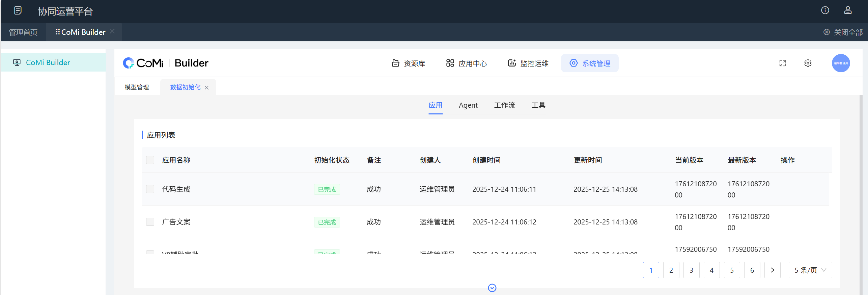Click the fullscreen expand icon
868x295 pixels.
[783, 63]
